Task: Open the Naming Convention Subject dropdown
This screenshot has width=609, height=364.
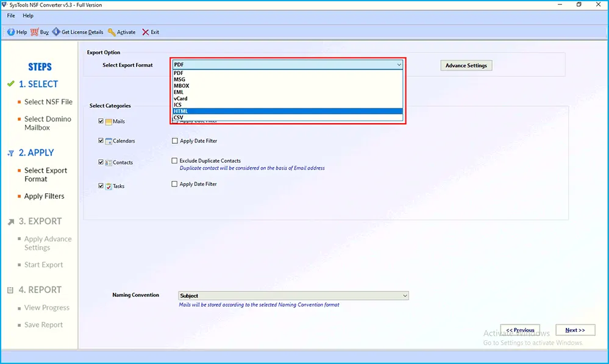Action: pyautogui.click(x=293, y=296)
